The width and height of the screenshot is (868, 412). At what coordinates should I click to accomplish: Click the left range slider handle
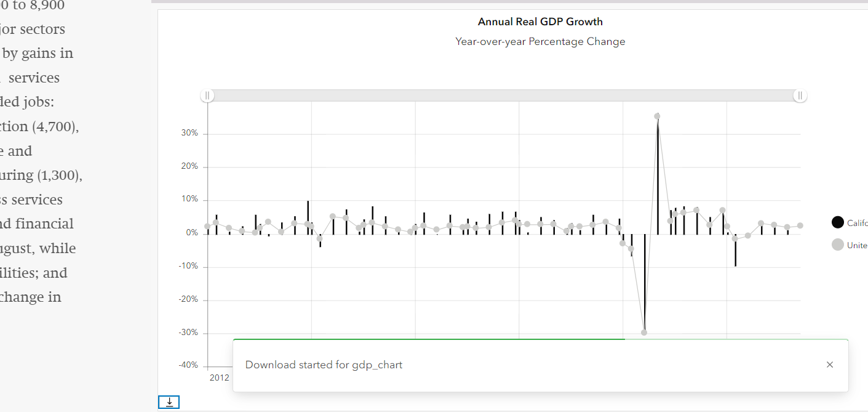207,95
